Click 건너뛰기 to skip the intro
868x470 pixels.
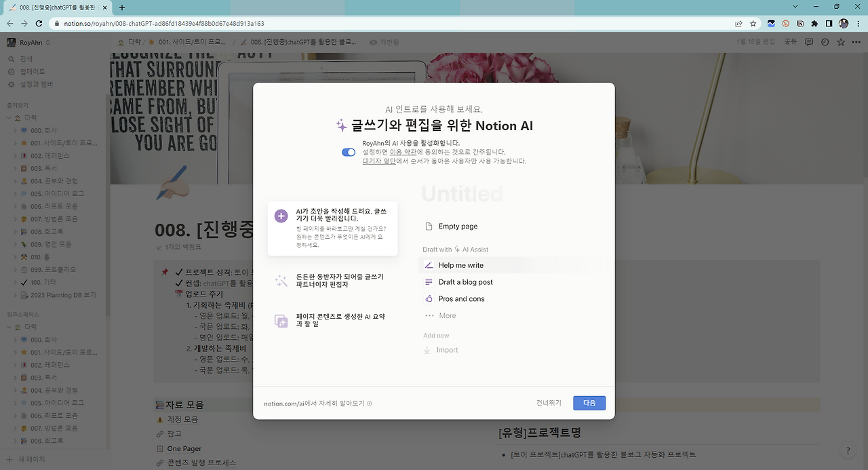(549, 403)
